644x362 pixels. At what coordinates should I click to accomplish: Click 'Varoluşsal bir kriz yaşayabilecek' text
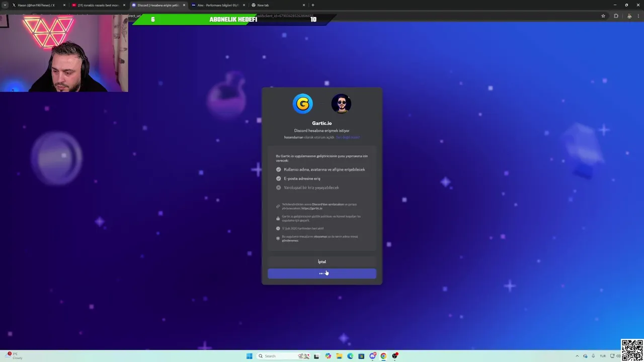[311, 188]
